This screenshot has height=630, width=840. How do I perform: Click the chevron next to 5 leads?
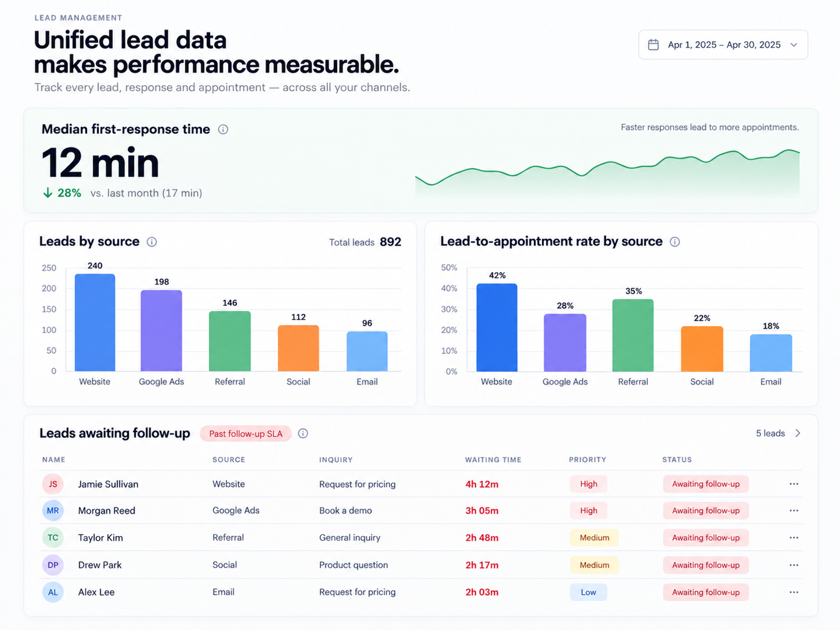tap(798, 433)
